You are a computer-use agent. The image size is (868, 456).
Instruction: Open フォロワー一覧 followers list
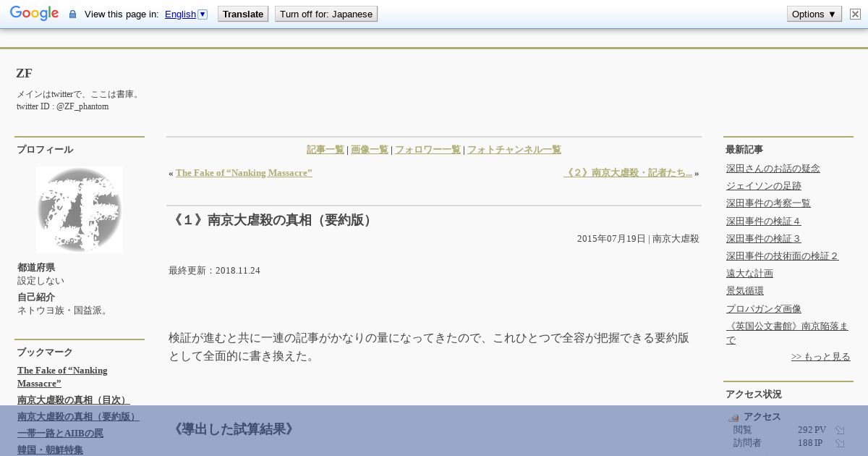(427, 150)
